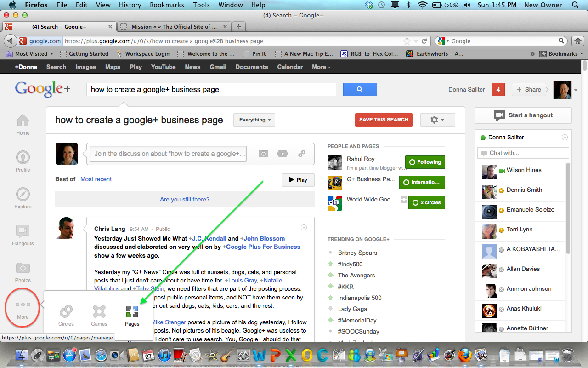Open Photos in the left sidebar
Screen dimensions: 588x368
click(23, 272)
